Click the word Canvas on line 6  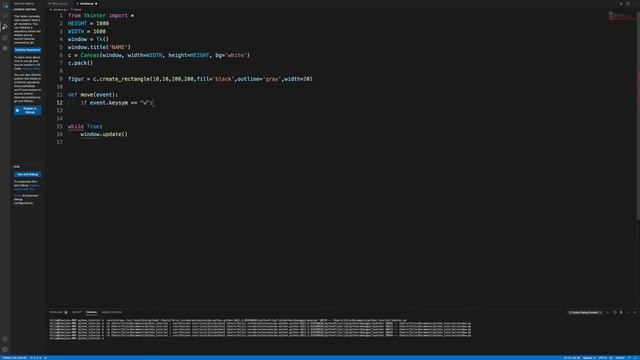coord(90,55)
